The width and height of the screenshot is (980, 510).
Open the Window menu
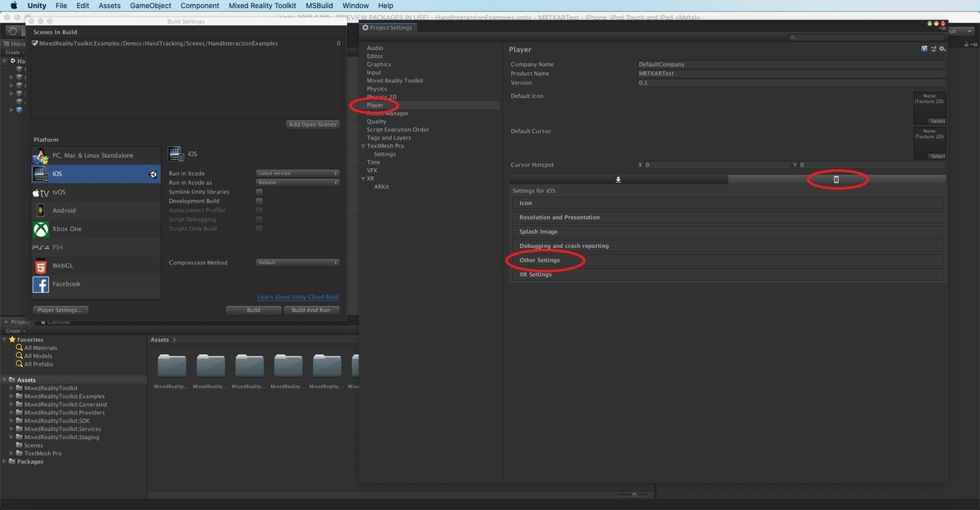click(355, 6)
